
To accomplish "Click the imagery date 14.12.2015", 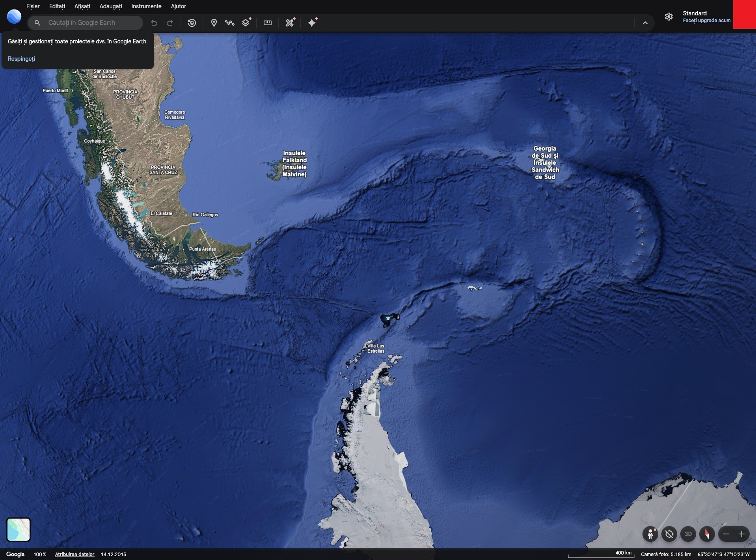I will (x=114, y=554).
